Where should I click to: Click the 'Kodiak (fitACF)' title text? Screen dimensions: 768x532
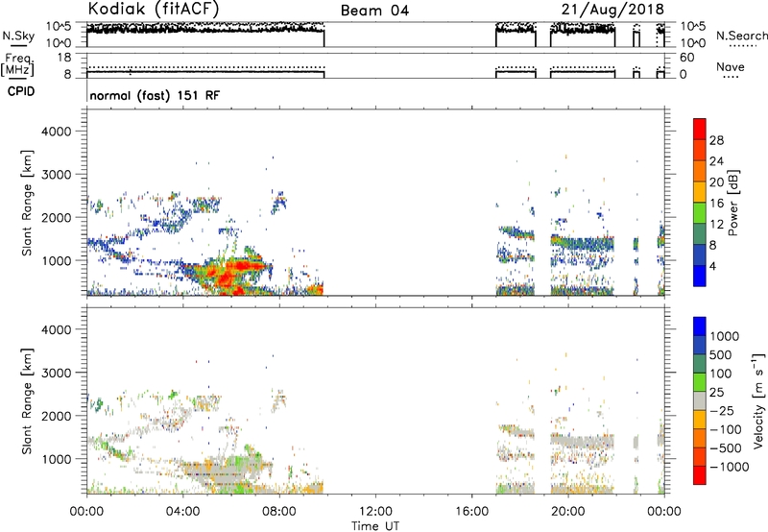point(154,9)
